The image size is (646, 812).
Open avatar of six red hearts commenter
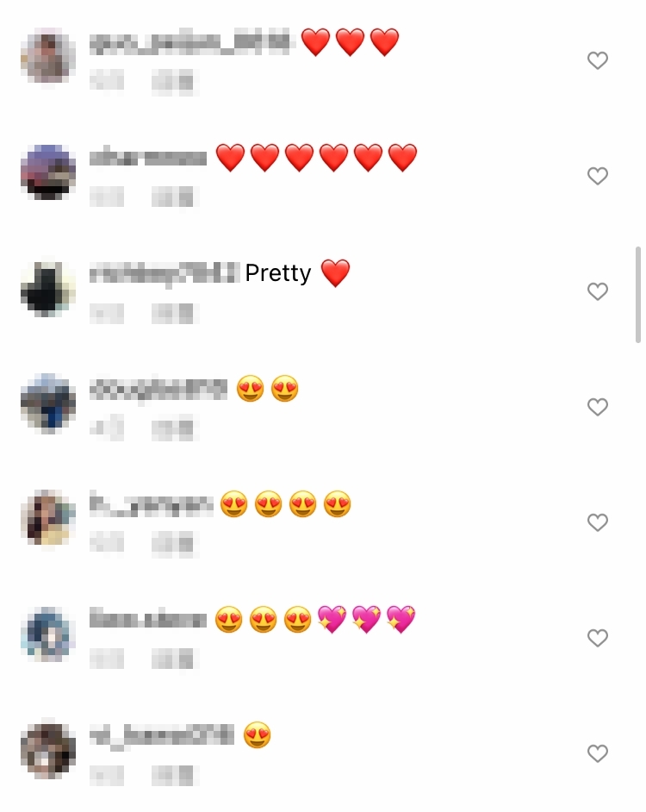point(48,172)
